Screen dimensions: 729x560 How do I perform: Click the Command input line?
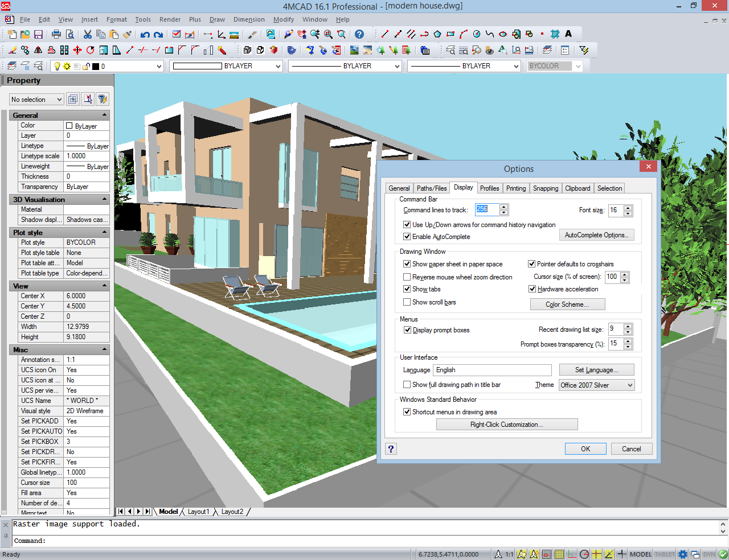364,541
